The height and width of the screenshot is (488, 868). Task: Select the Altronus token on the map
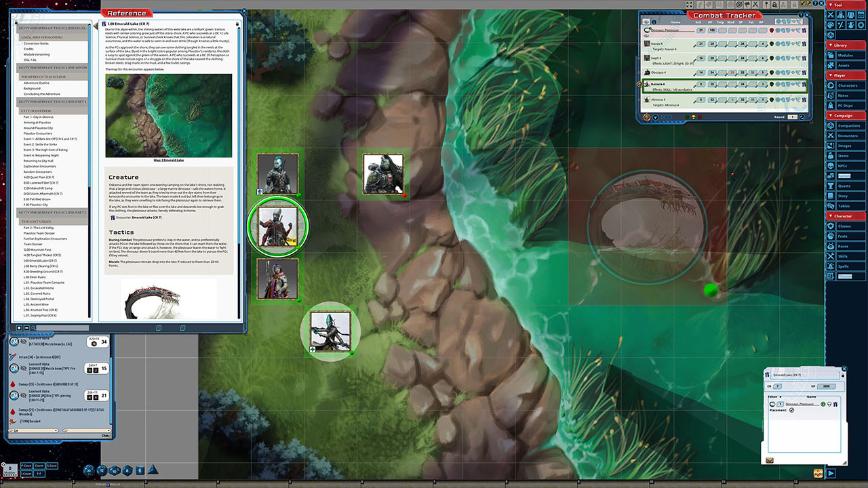point(330,331)
